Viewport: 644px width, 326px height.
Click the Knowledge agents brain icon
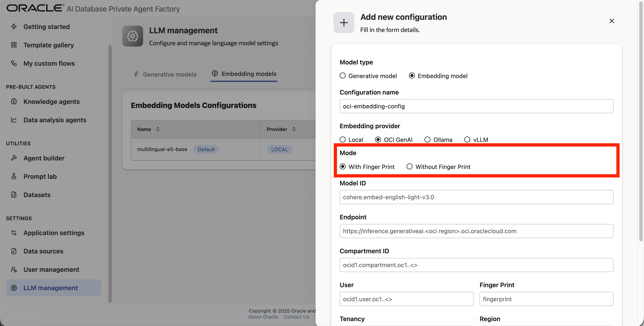(14, 101)
